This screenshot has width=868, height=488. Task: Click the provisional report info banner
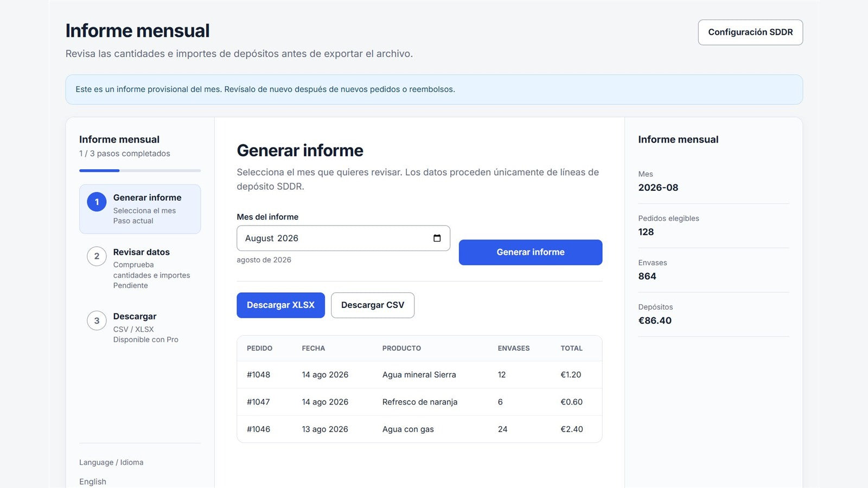click(x=434, y=89)
